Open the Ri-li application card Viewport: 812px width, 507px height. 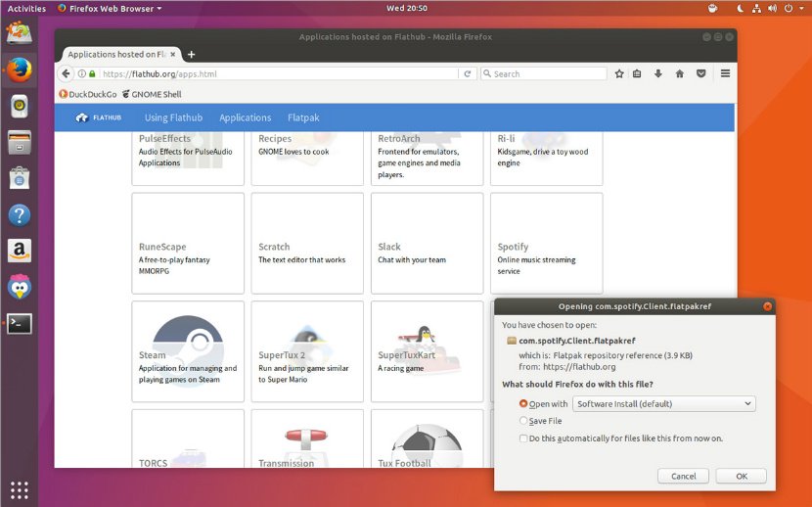point(546,158)
